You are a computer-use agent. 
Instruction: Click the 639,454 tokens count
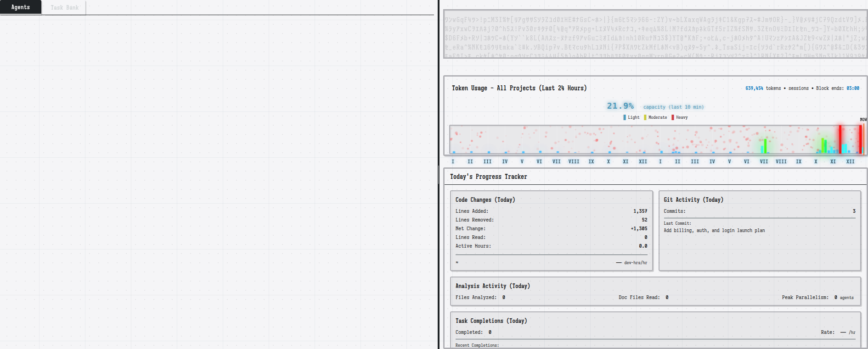[754, 88]
